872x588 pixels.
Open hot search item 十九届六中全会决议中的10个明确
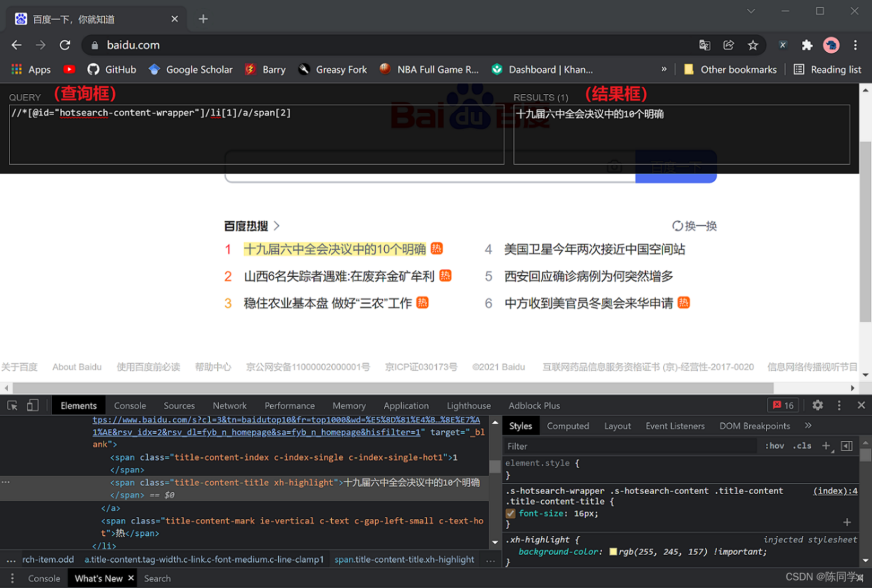click(x=335, y=250)
